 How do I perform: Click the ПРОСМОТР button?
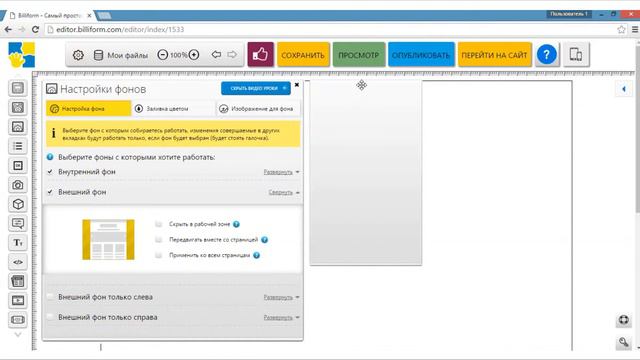[x=359, y=55]
